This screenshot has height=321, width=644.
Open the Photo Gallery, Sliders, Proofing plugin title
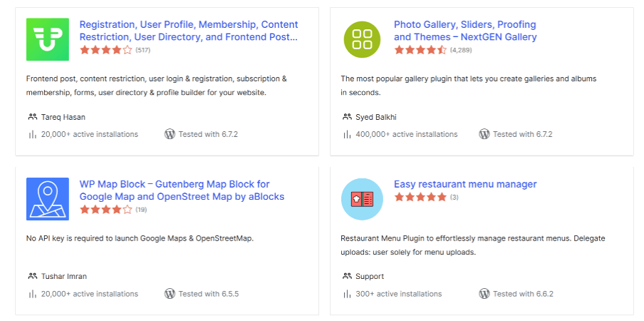click(x=465, y=31)
